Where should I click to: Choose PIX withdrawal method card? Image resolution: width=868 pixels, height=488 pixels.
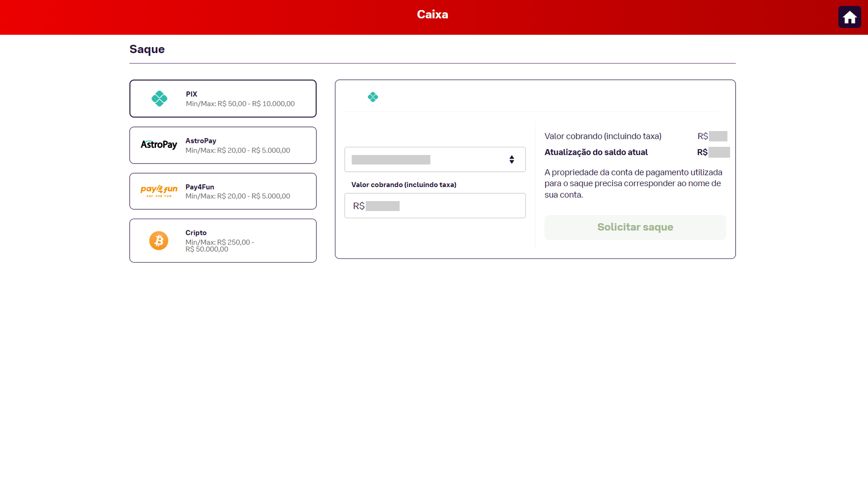tap(223, 99)
